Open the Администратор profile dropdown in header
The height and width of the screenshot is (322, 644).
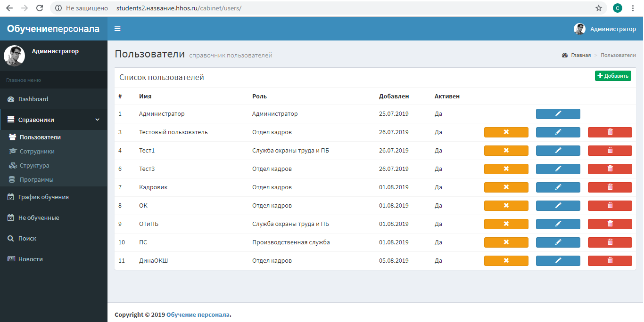tap(605, 29)
